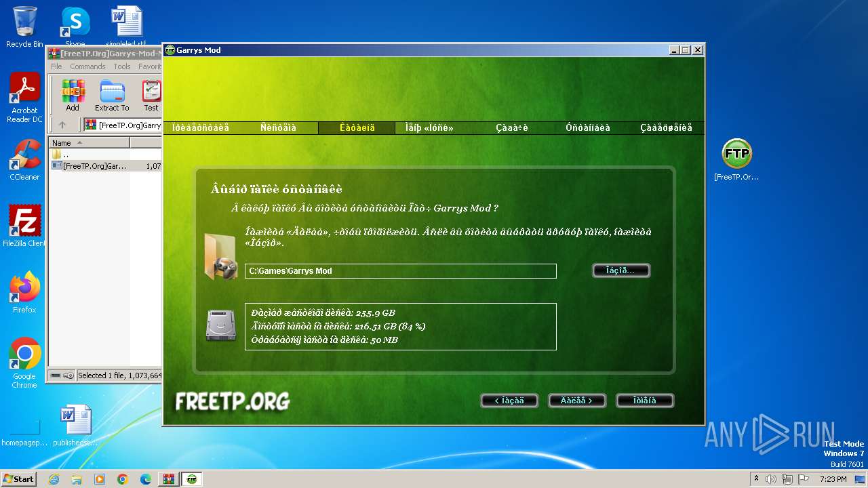Launch Skype from the desktop
This screenshot has height=488, width=868.
(x=75, y=26)
